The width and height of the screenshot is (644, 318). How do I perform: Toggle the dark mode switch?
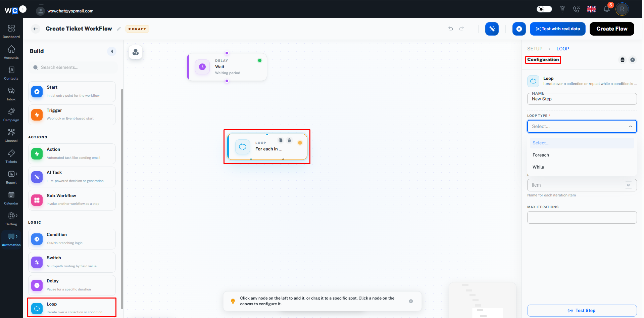[544, 9]
